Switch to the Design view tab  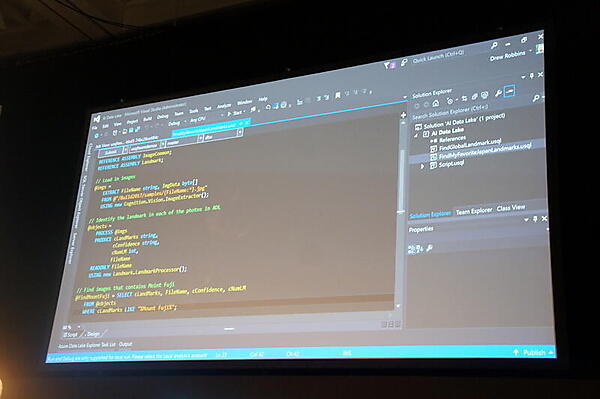[x=93, y=334]
